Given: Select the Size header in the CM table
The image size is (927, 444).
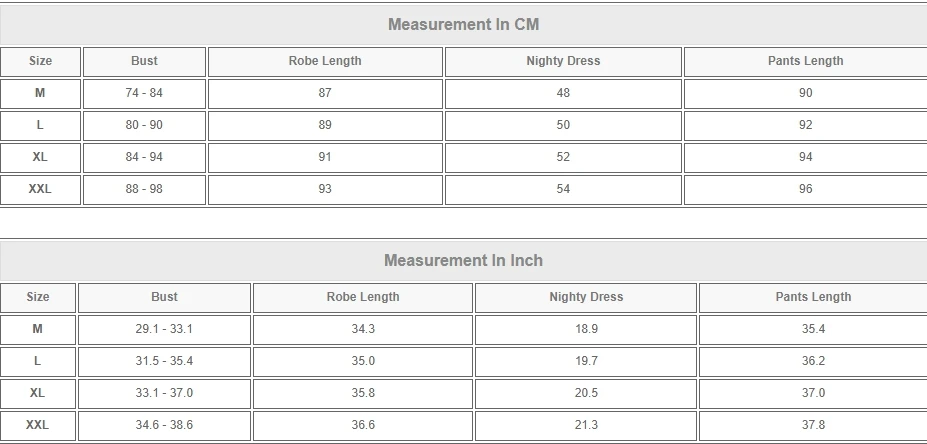Looking at the screenshot, I should coord(40,61).
